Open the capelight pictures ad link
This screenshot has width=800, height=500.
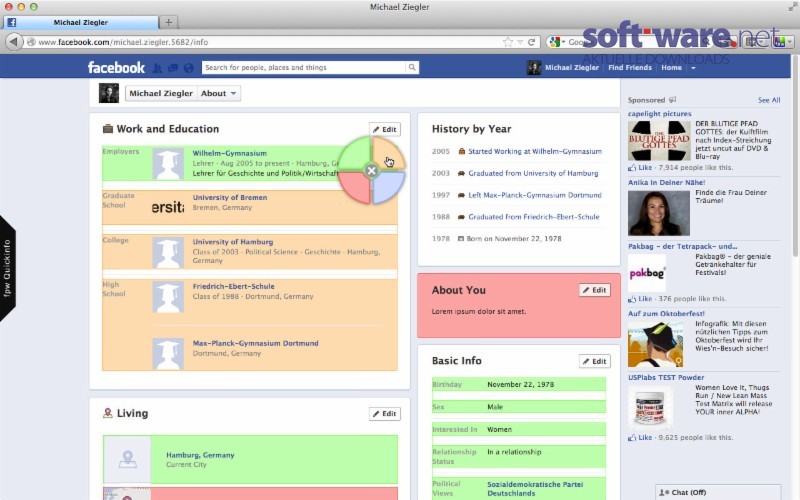[x=659, y=114]
